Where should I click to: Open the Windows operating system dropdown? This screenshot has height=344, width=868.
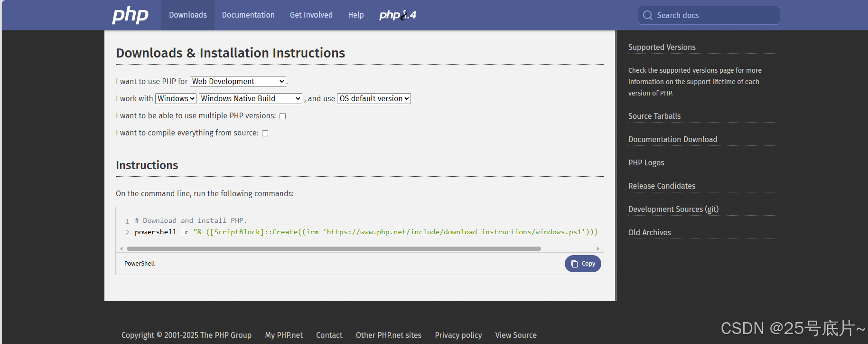pos(176,98)
